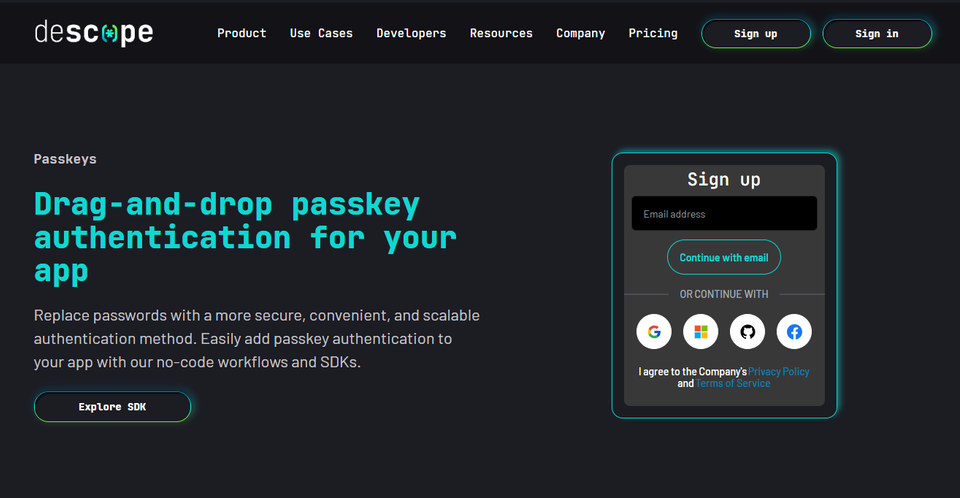Sign up with Facebook icon
960x498 pixels.
point(794,331)
